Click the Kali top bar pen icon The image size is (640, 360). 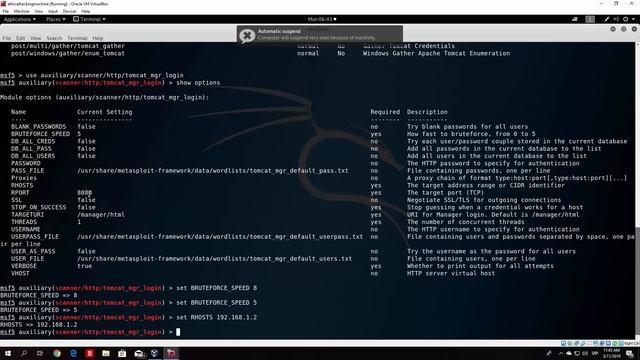tap(607, 19)
